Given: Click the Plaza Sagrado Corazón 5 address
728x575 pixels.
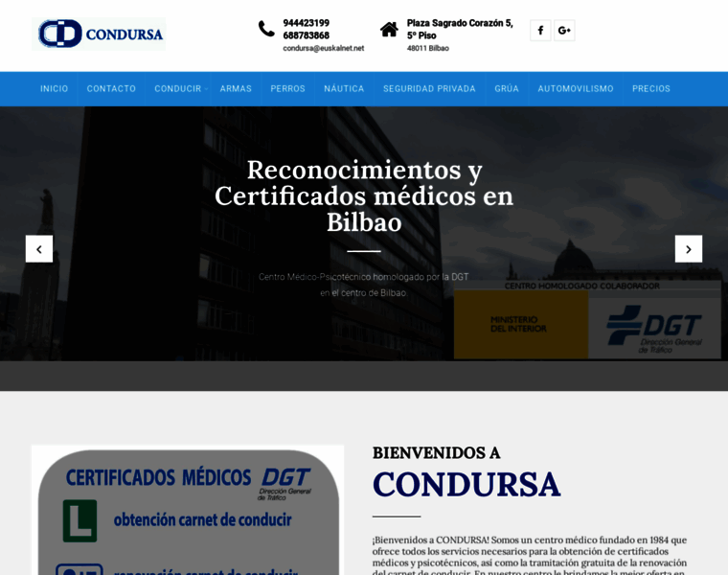Looking at the screenshot, I should (x=460, y=30).
